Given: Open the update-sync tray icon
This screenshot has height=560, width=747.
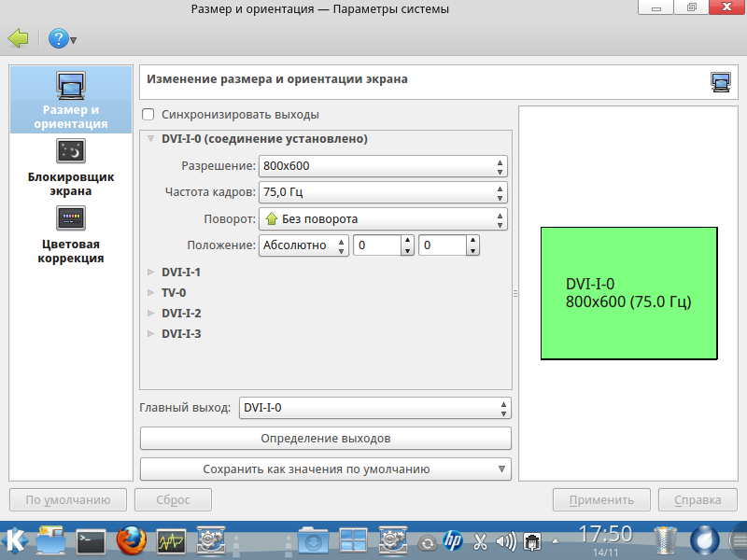Looking at the screenshot, I should point(428,542).
